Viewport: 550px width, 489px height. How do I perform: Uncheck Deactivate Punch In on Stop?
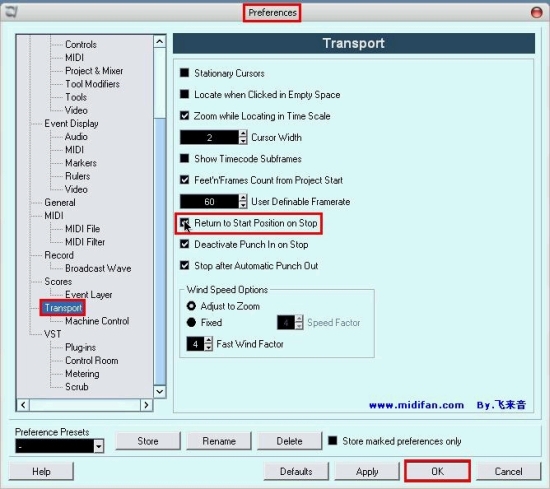tap(185, 244)
